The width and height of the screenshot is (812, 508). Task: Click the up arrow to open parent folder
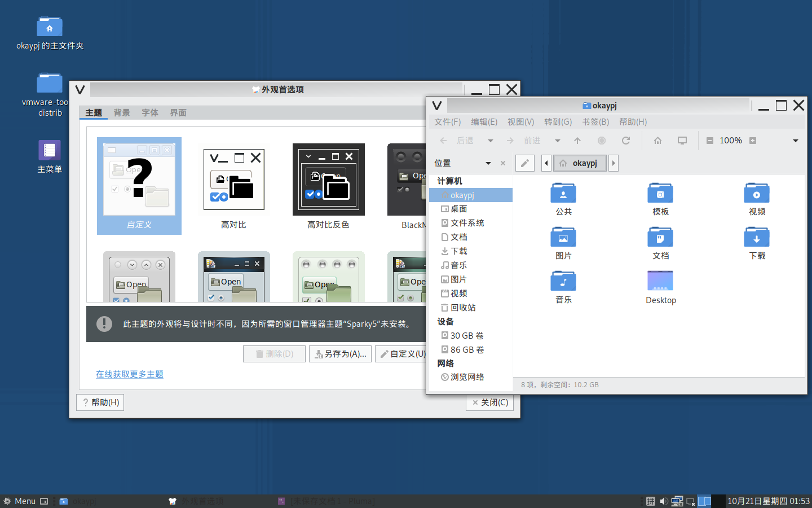coord(577,141)
